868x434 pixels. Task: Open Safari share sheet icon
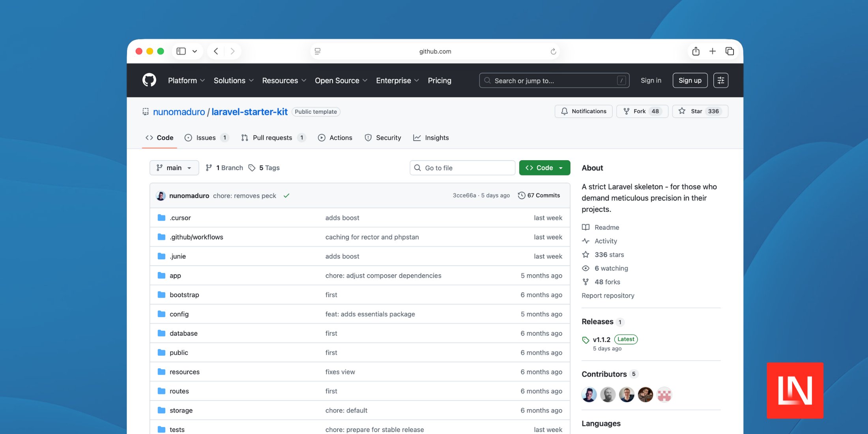696,51
